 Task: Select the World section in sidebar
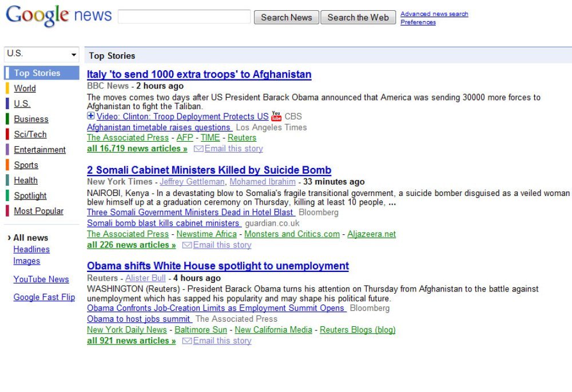pyautogui.click(x=25, y=89)
